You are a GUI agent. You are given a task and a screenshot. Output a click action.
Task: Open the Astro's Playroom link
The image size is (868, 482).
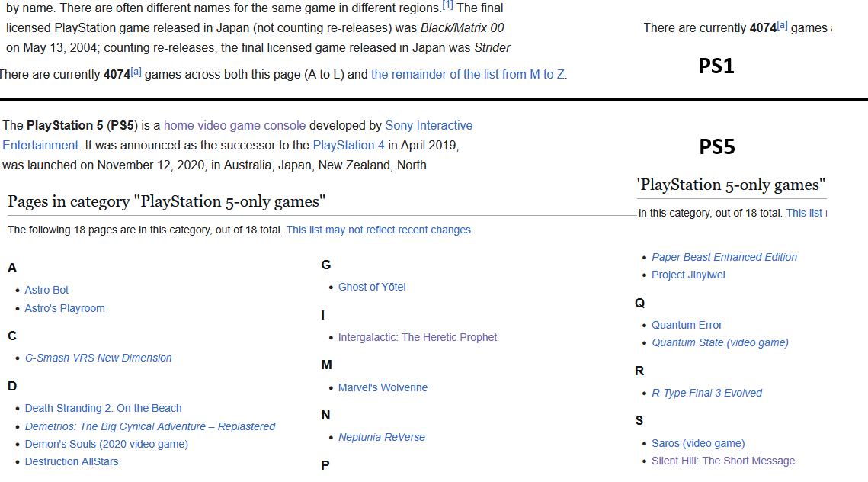pyautogui.click(x=65, y=308)
